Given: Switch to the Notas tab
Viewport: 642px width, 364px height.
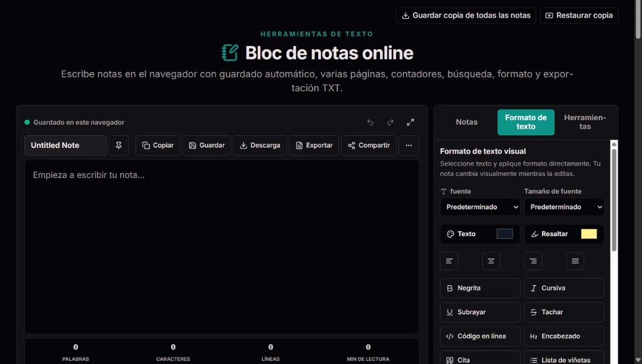Looking at the screenshot, I should tap(467, 122).
